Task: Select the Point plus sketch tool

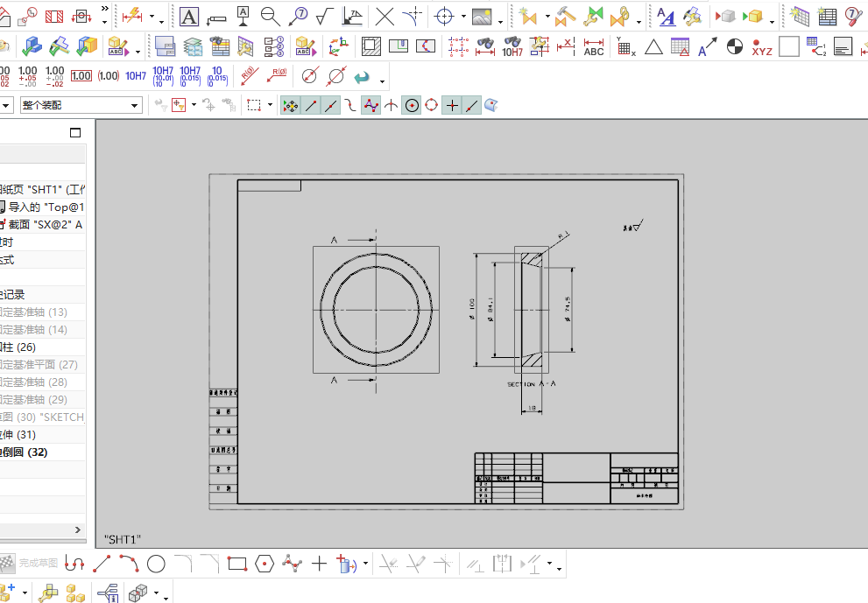Action: click(319, 564)
